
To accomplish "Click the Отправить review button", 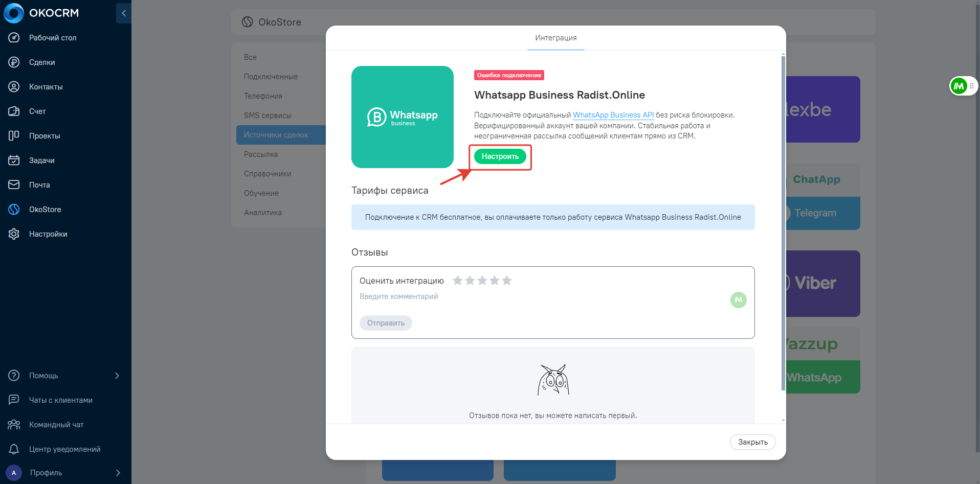I will (x=386, y=323).
